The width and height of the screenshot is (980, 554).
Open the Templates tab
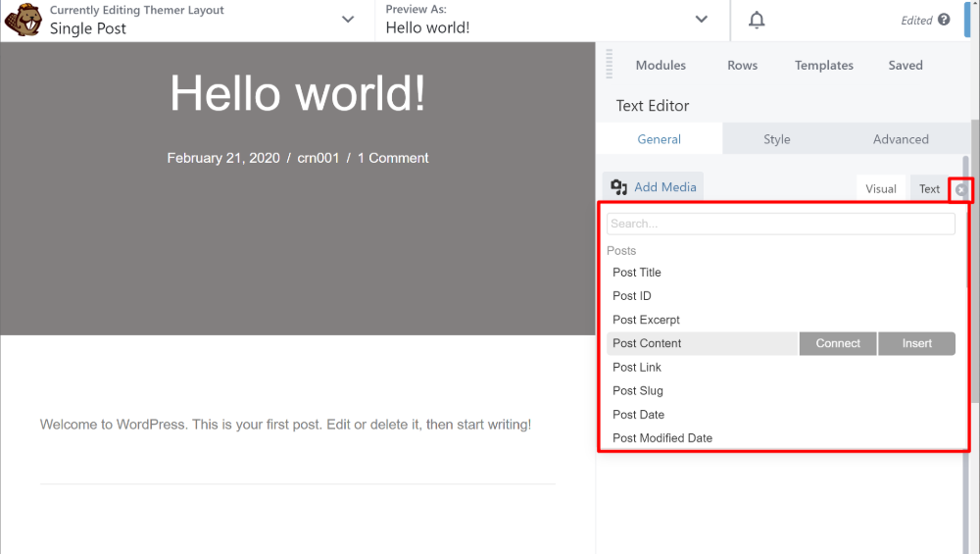point(824,65)
